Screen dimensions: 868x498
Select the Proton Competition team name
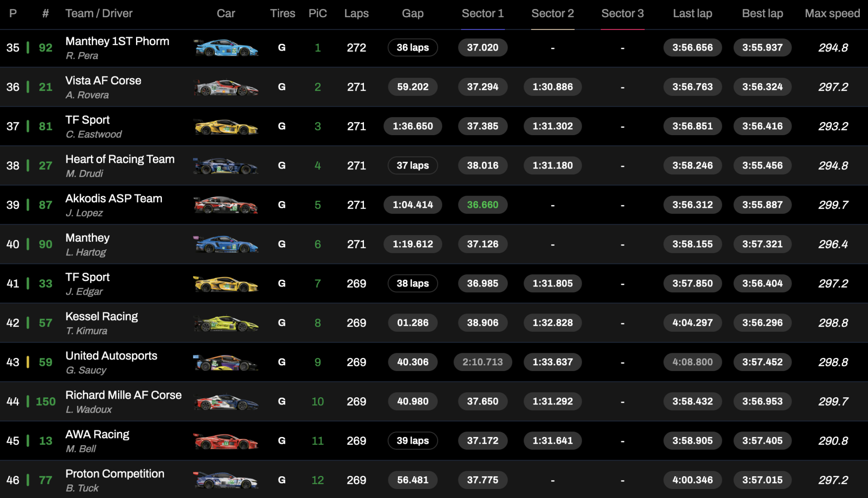(x=115, y=474)
